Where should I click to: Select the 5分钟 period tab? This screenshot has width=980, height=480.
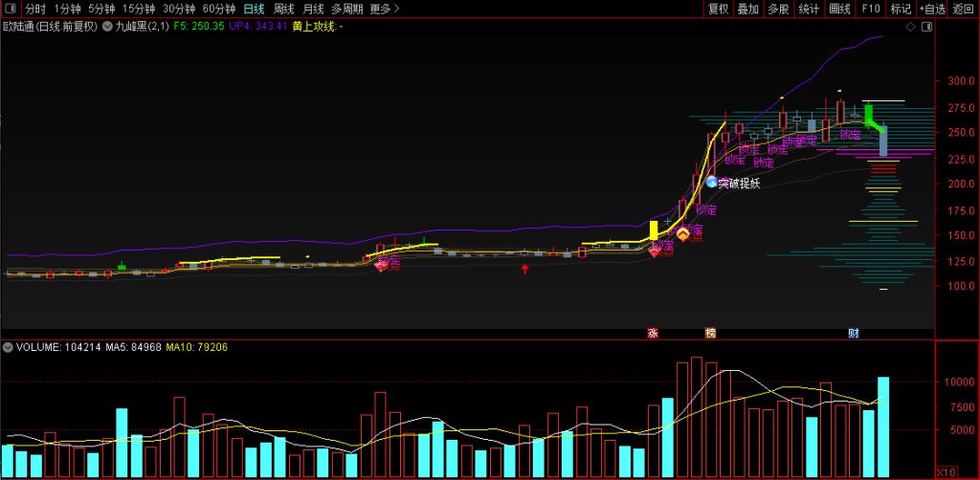100,9
